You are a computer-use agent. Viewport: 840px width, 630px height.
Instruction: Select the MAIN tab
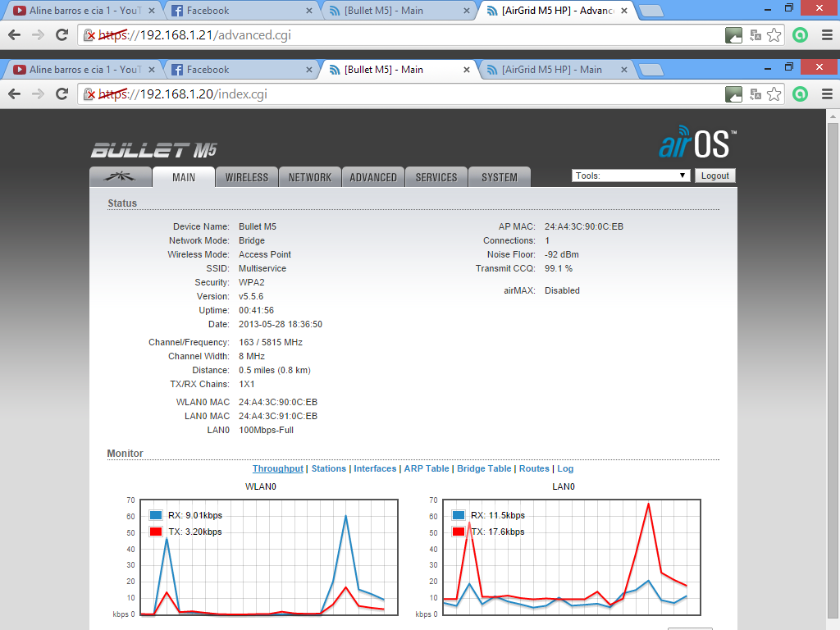coord(183,177)
